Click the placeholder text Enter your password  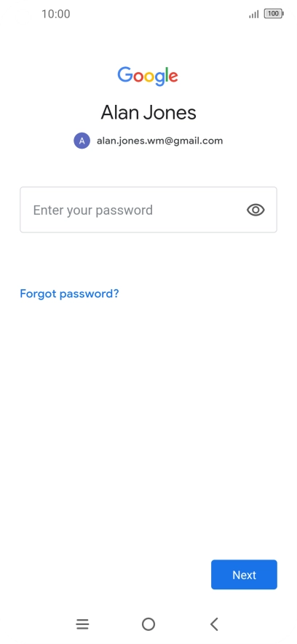pos(93,211)
